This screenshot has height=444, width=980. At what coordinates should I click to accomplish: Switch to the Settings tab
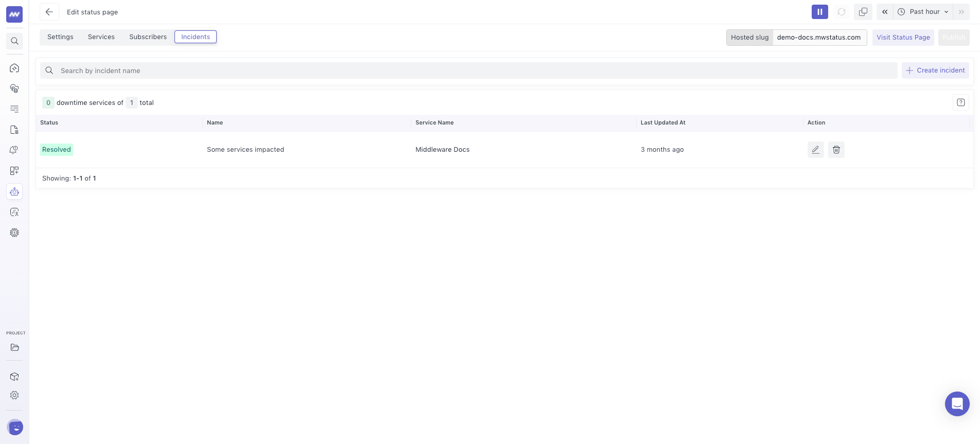tap(60, 37)
